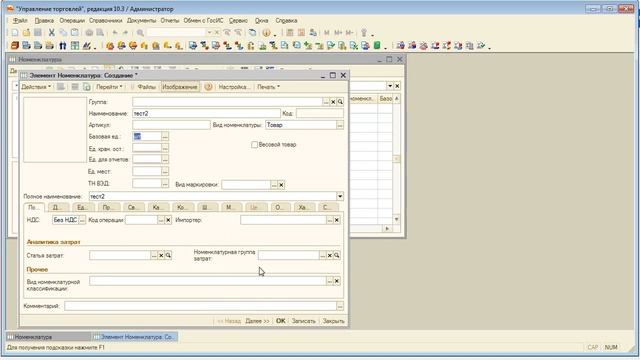Click the ellipsis button next to Без НДС
This screenshot has width=640, height=360.
[82, 220]
